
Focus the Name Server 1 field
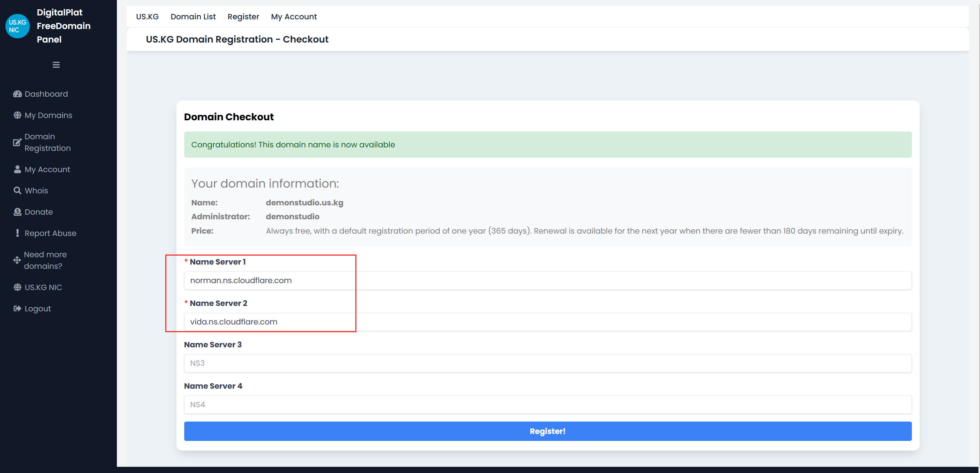547,280
